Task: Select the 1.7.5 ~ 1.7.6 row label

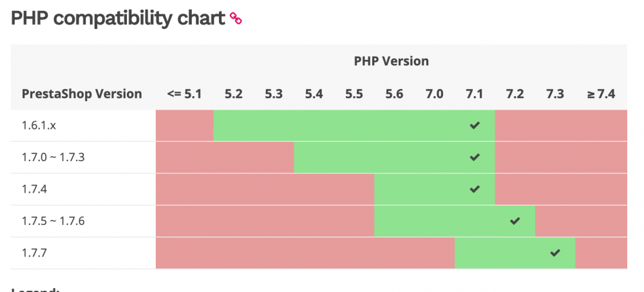Action: pos(53,221)
